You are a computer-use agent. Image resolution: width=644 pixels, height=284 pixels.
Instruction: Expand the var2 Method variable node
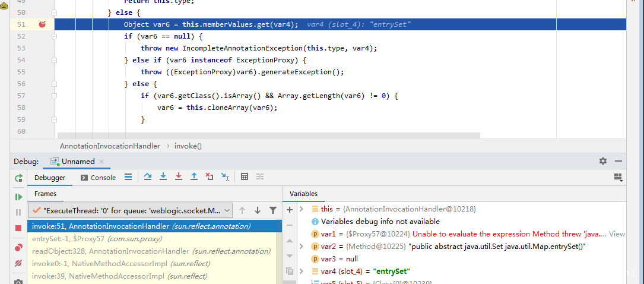coord(302,247)
